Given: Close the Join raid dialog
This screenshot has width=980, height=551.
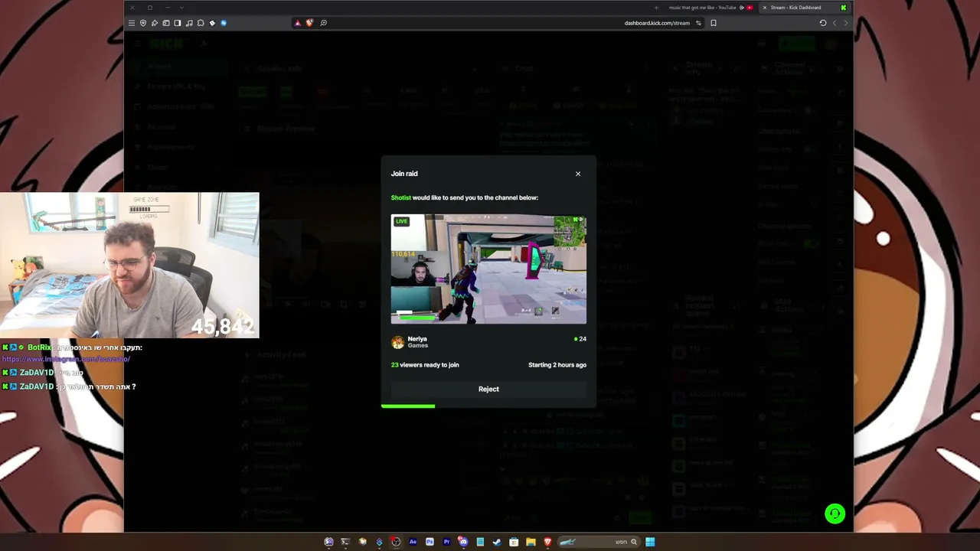Looking at the screenshot, I should click(x=578, y=174).
